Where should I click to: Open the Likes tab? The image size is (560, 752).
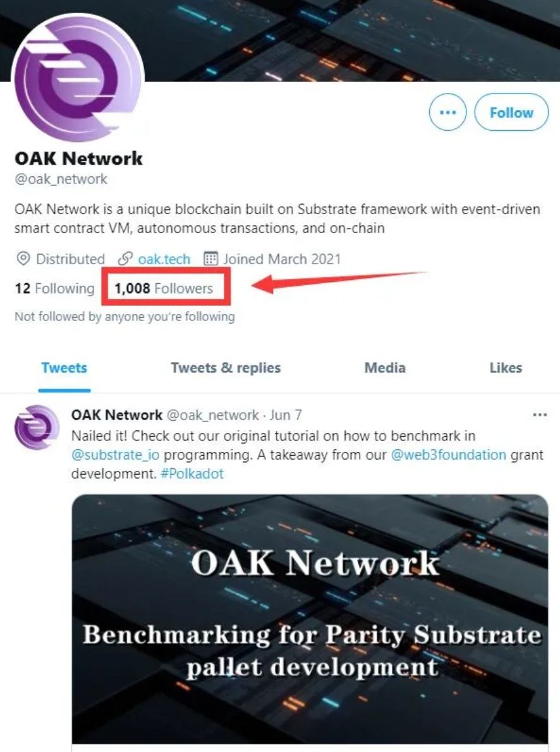[x=506, y=368]
